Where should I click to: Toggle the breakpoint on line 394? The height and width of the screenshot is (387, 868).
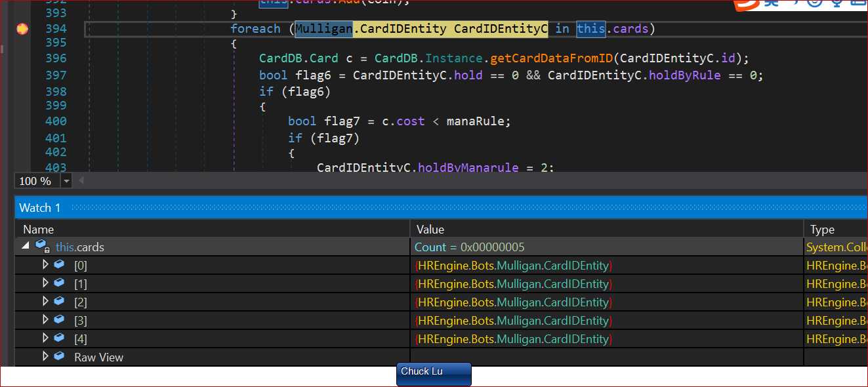tap(22, 29)
